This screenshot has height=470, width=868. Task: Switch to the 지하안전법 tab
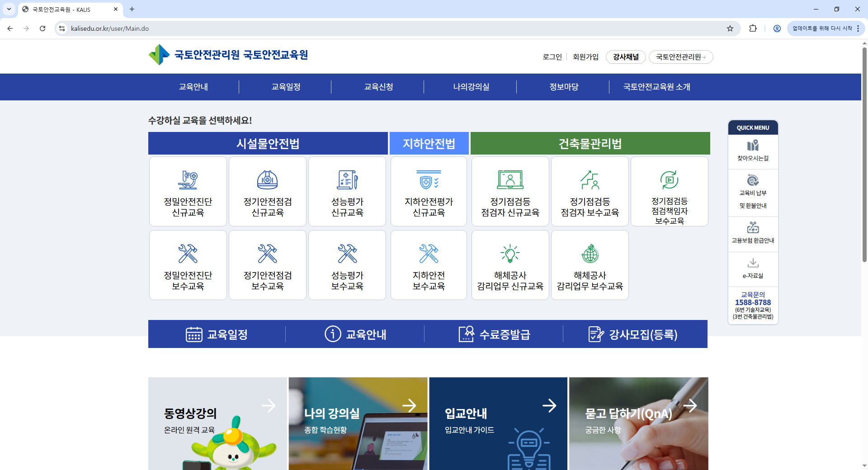pos(429,143)
